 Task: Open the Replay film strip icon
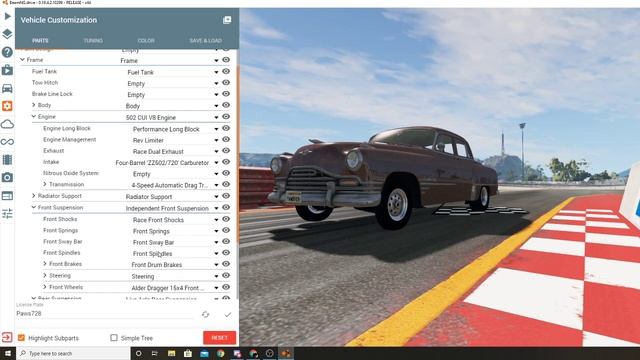coord(7,160)
